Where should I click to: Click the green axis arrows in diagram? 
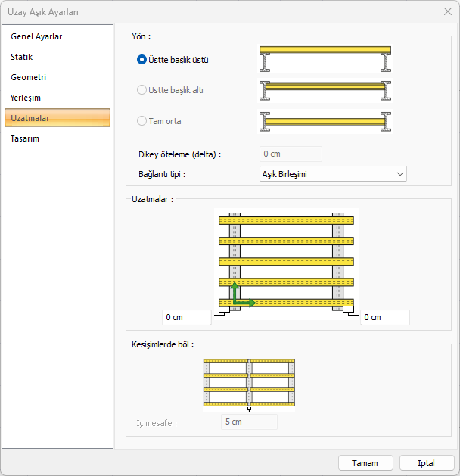click(242, 297)
